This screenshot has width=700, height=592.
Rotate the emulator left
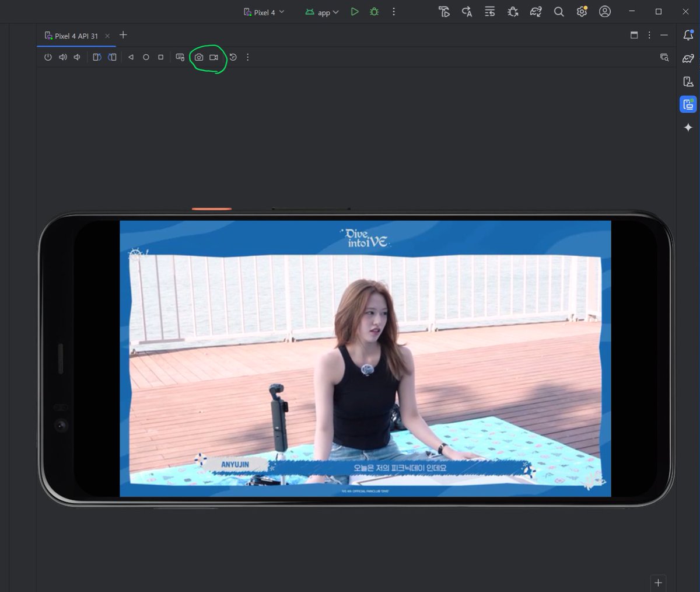(97, 57)
